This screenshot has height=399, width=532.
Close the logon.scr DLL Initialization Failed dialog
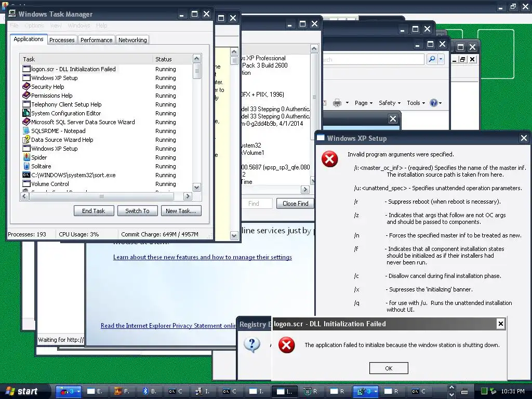500,324
